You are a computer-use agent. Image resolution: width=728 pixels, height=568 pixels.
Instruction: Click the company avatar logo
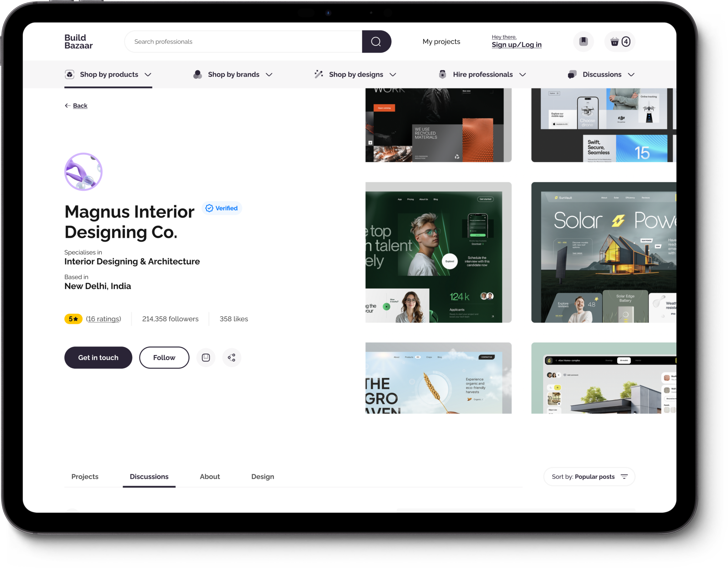pos(83,172)
